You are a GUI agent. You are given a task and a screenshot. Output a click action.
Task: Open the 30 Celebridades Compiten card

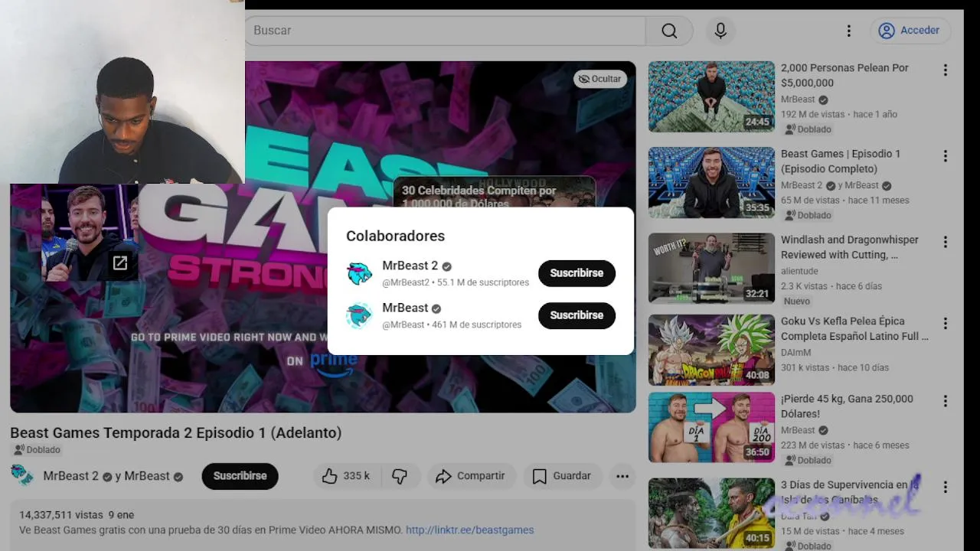(494, 193)
